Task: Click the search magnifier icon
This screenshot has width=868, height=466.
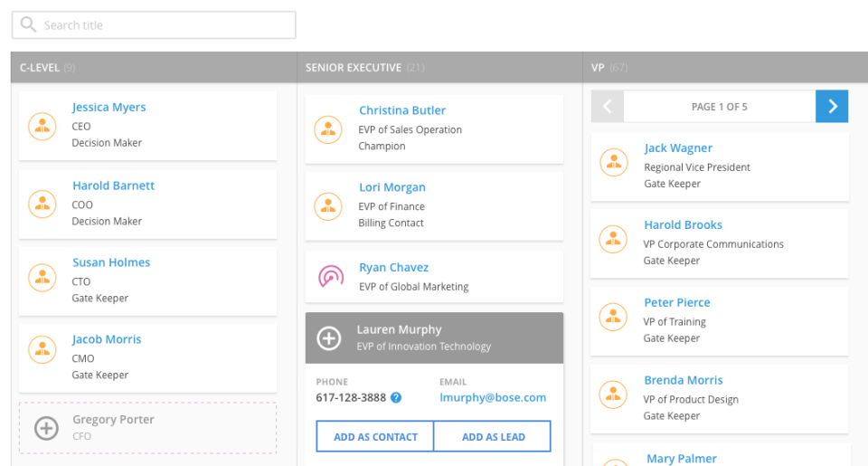Action: click(28, 24)
